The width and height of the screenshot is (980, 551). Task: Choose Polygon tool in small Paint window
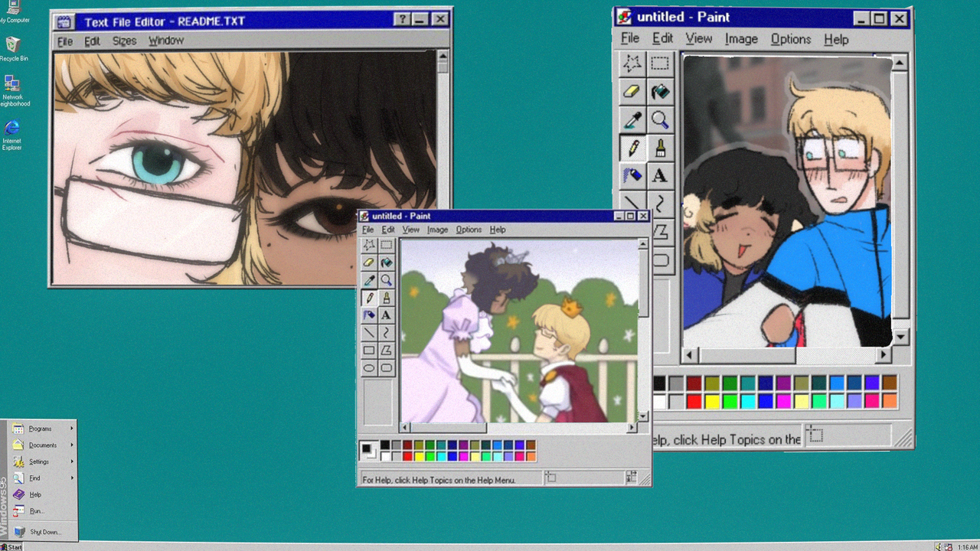[386, 350]
